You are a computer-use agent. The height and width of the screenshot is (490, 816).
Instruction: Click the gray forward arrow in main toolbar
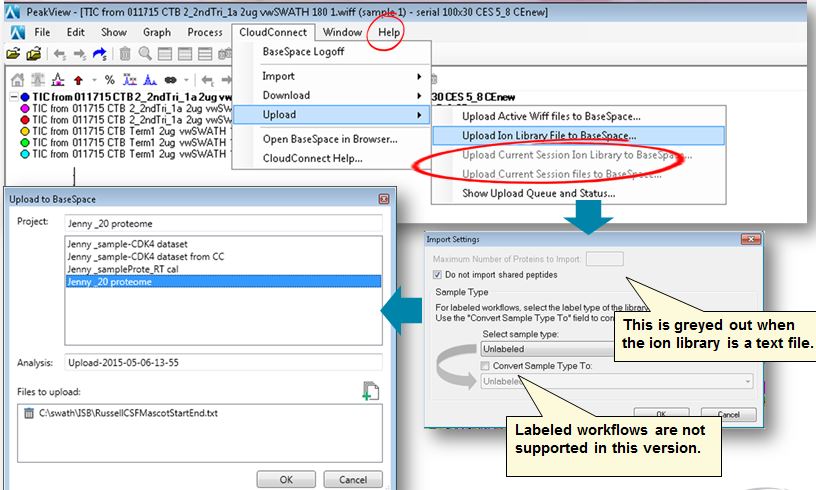click(80, 54)
